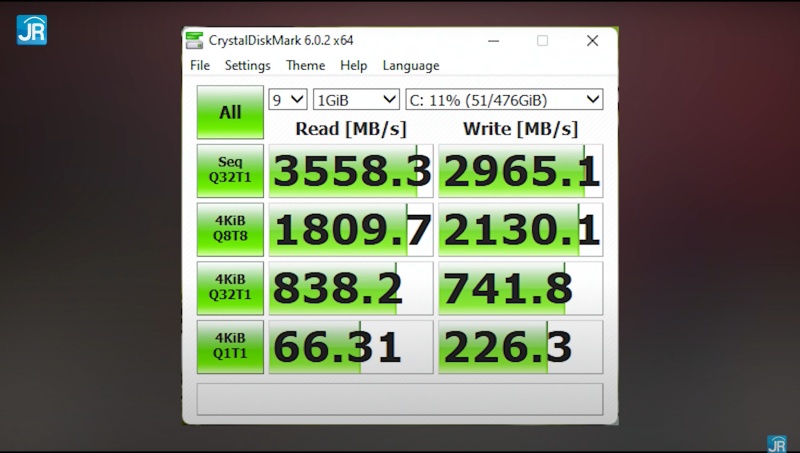Close the CrystalDiskMark window
The height and width of the screenshot is (453, 800).
[592, 41]
